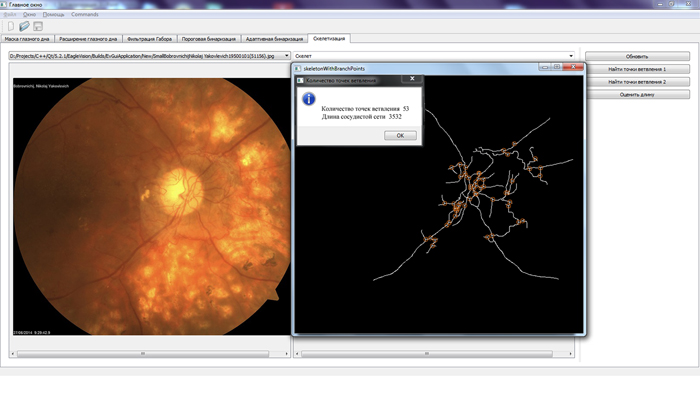Viewport: 700px width, 394px height.
Task: Open the Скелет combo box
Action: click(434, 56)
